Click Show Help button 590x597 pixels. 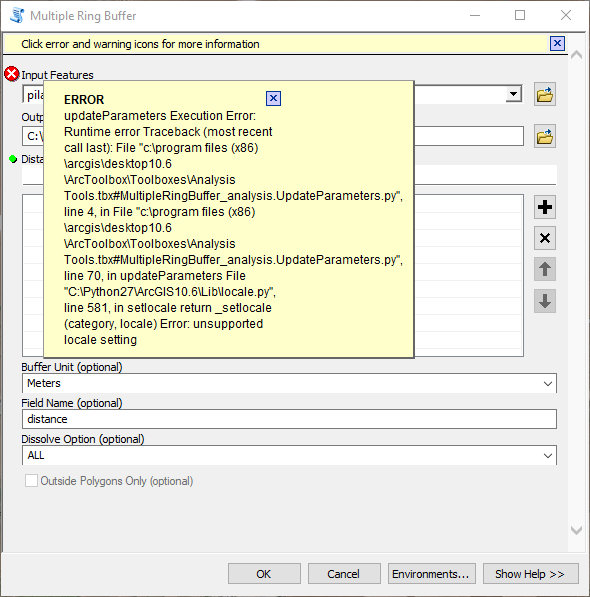(x=531, y=574)
